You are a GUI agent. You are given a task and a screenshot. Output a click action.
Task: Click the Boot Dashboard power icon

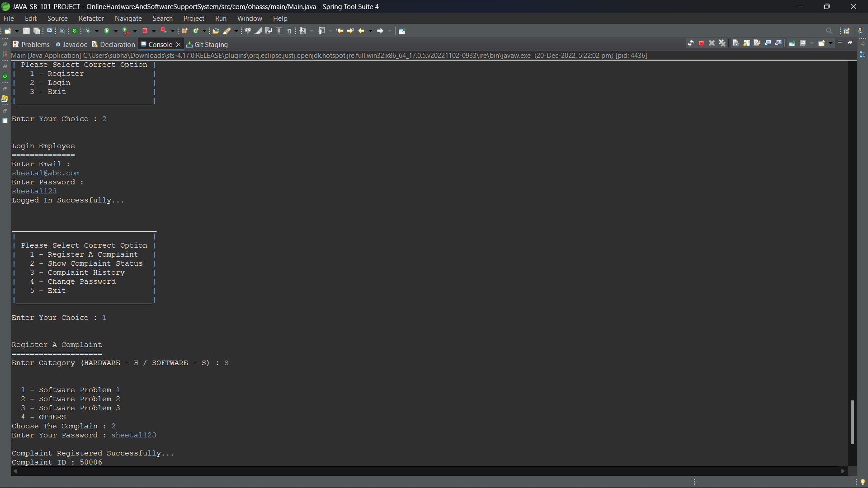click(75, 31)
